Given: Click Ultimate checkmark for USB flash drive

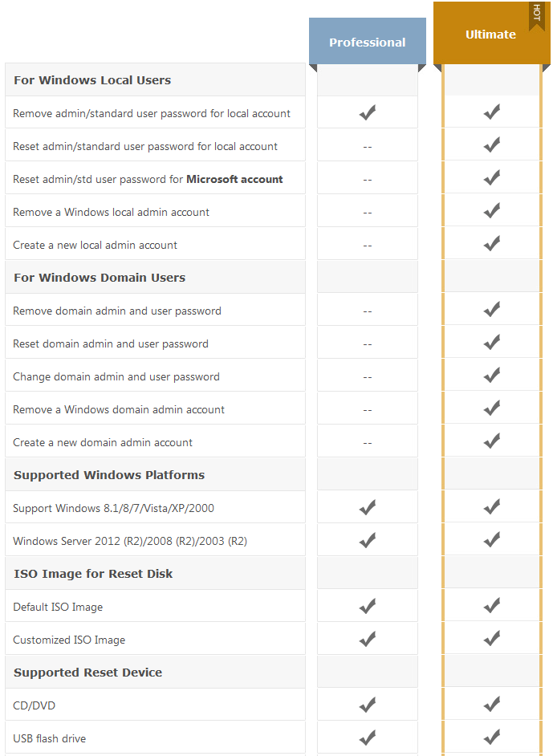Looking at the screenshot, I should (492, 738).
